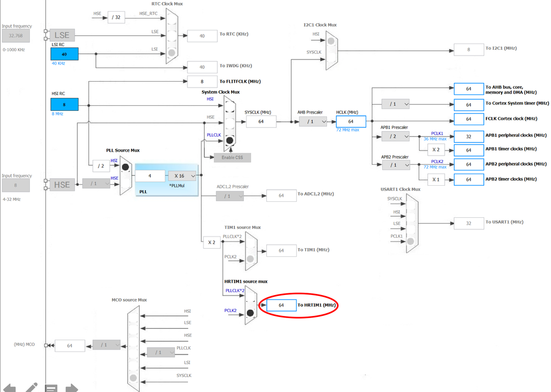Click the APB2 timer clocks 64 value
Screen dimensions: 551x392
click(x=469, y=180)
